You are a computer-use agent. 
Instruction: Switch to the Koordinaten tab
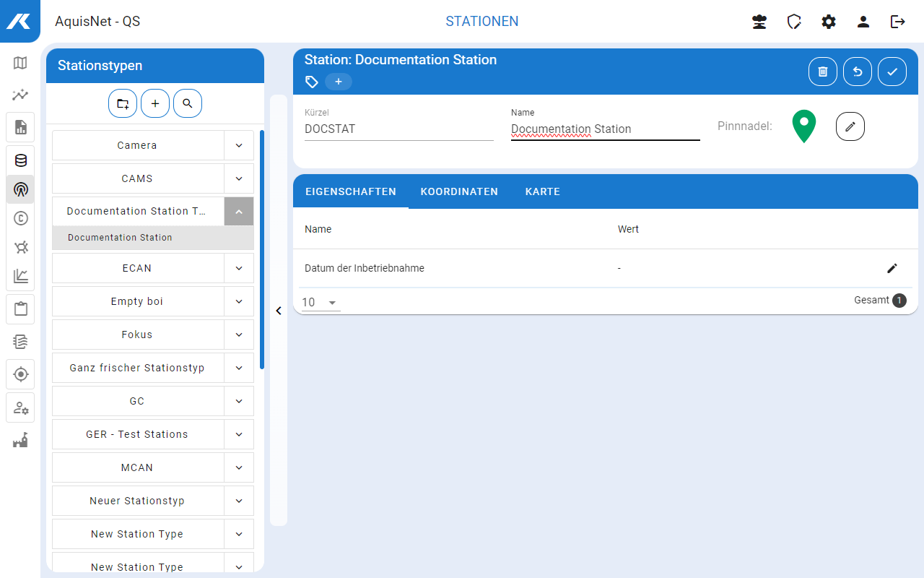459,192
